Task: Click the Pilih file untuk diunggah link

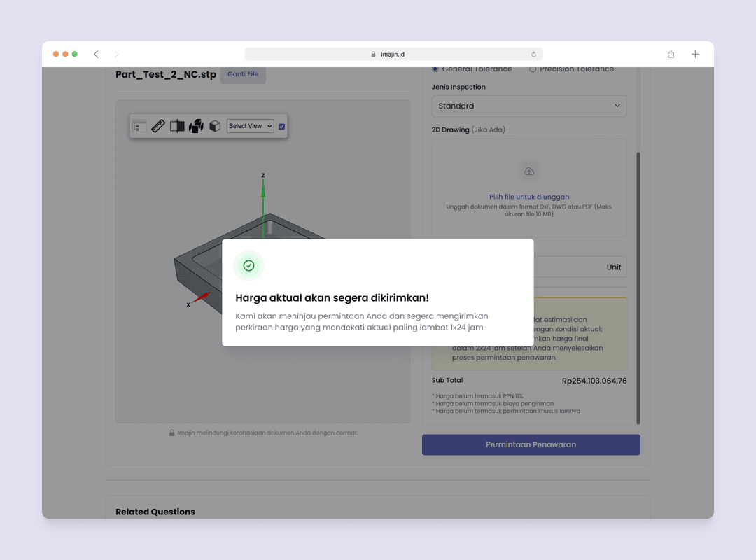Action: tap(529, 197)
